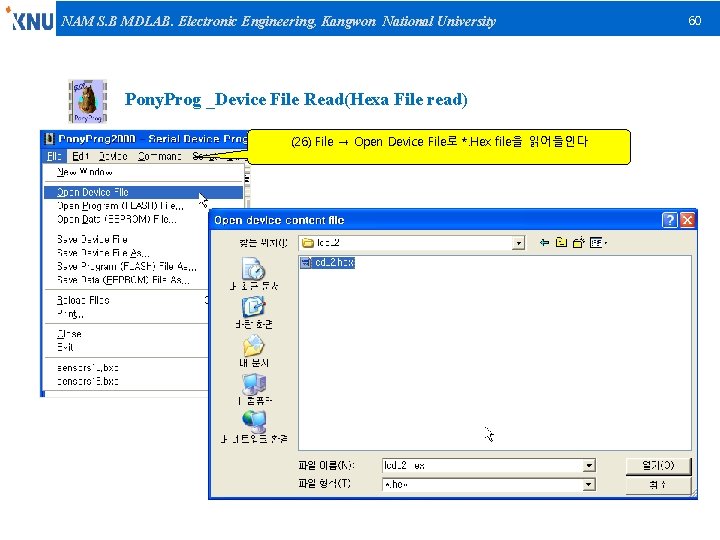Select Print menu entry
This screenshot has height=540, width=720.
pyautogui.click(x=70, y=314)
